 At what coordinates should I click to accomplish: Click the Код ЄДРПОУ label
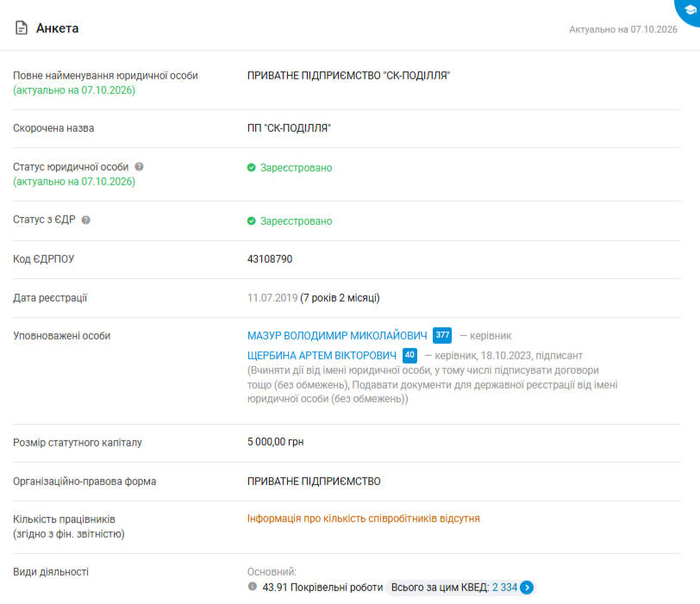pos(43,259)
